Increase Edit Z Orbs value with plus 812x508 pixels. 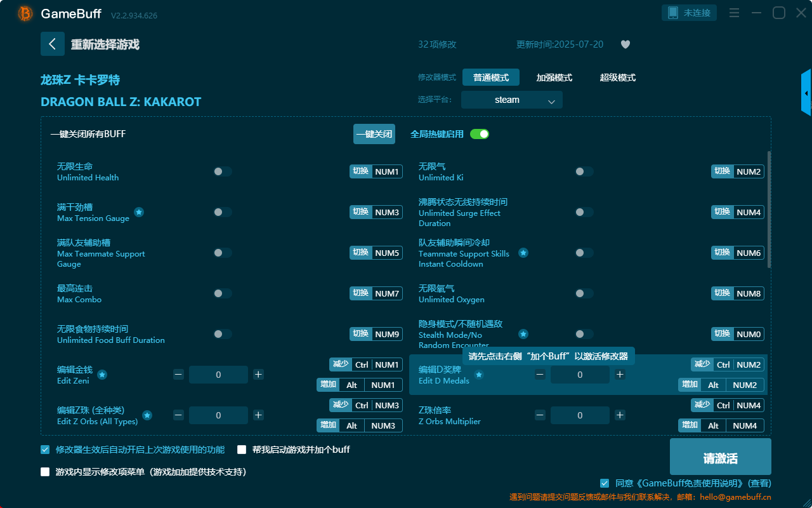click(x=258, y=415)
